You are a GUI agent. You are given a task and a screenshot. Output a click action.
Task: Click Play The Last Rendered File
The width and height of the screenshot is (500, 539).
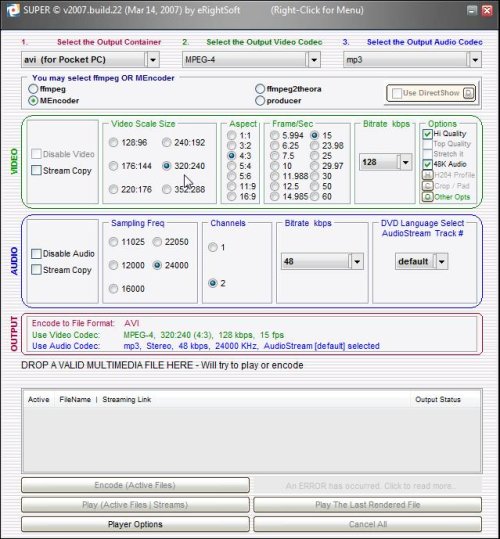point(367,505)
